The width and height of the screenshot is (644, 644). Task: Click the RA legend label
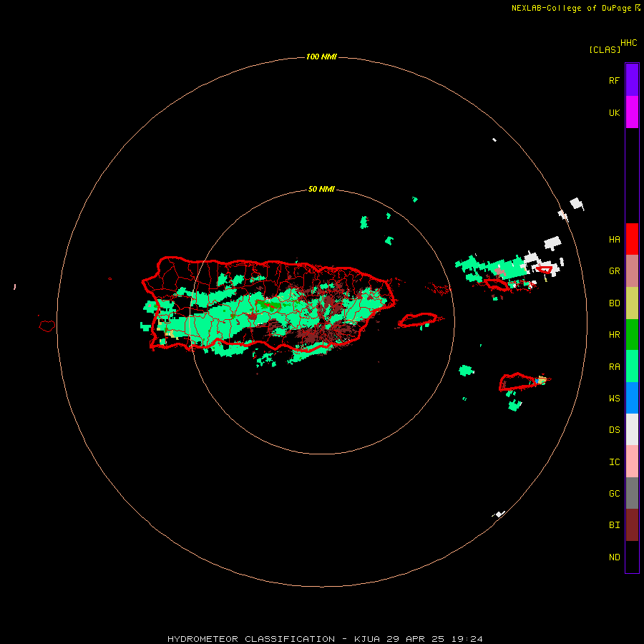(614, 367)
